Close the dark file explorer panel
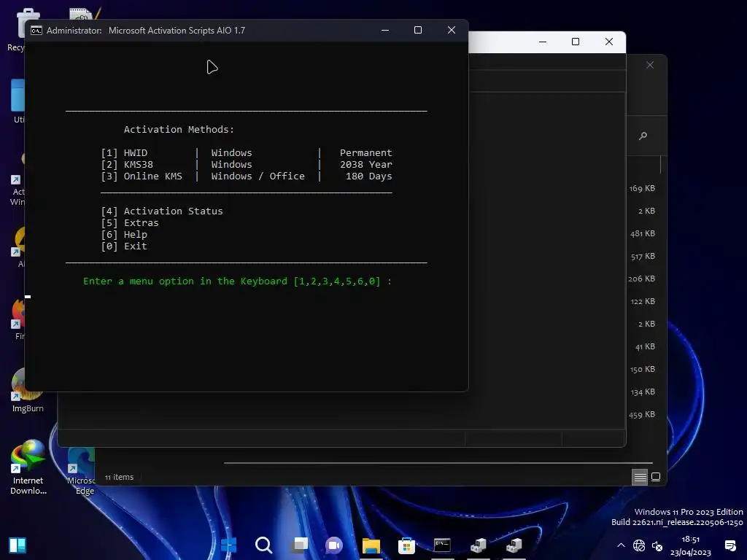The image size is (747, 560). click(650, 65)
